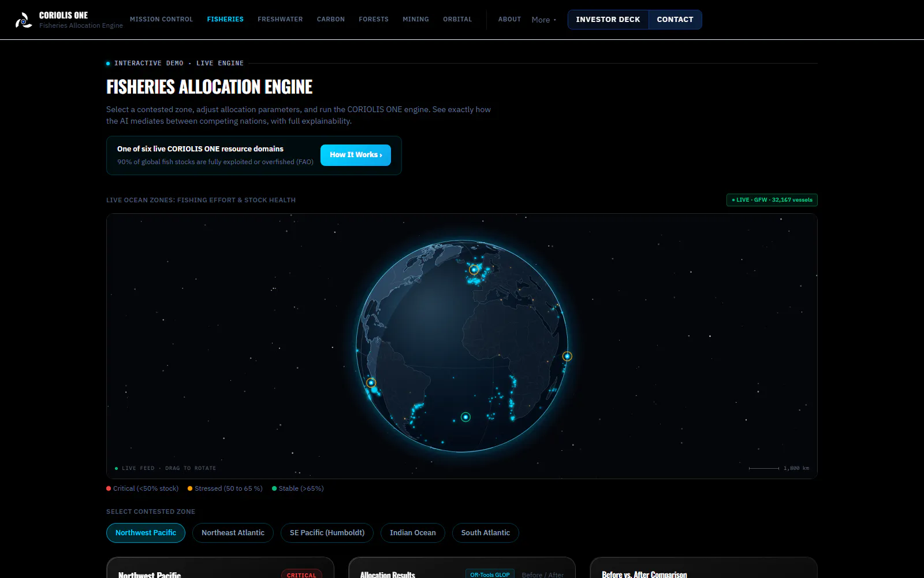Image resolution: width=924 pixels, height=578 pixels.
Task: Click the CORIOLIS ONE brand name
Action: pyautogui.click(x=64, y=16)
